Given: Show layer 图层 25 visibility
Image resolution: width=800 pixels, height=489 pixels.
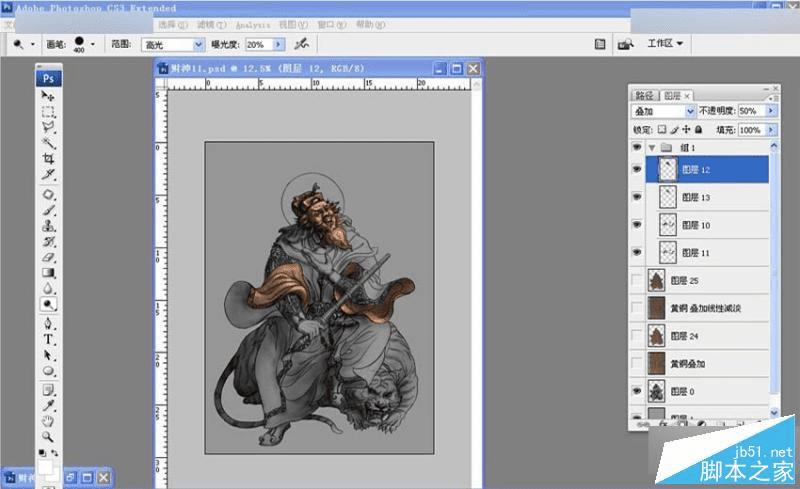Looking at the screenshot, I should coord(637,281).
